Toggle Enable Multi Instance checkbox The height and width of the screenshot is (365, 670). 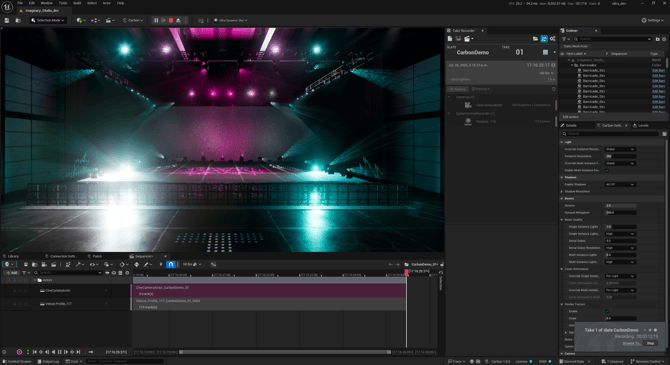pos(607,170)
